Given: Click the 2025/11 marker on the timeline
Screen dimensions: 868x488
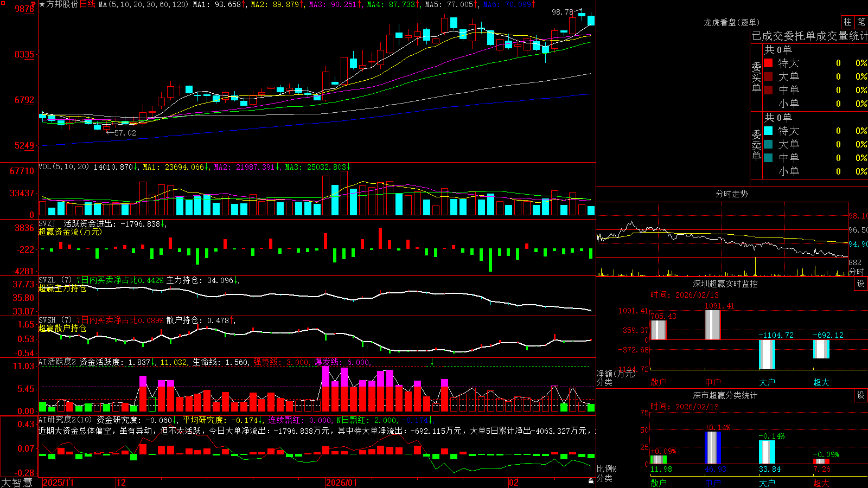Looking at the screenshot, I should 58,483.
